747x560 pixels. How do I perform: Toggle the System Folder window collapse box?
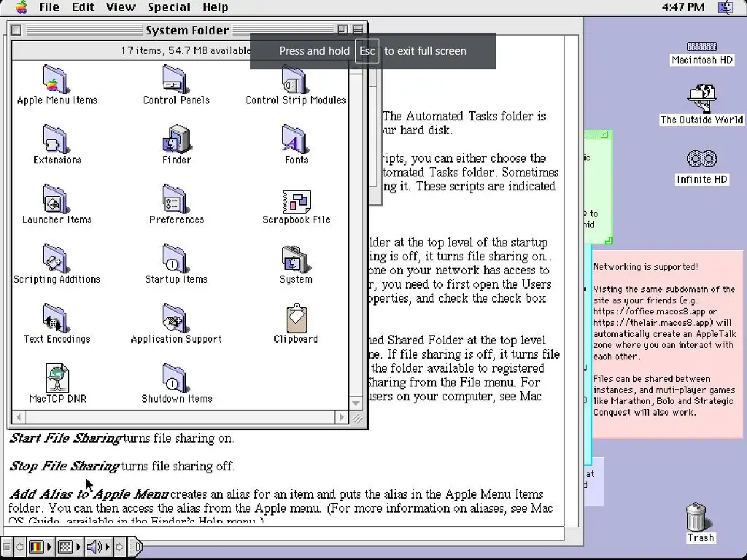357,30
